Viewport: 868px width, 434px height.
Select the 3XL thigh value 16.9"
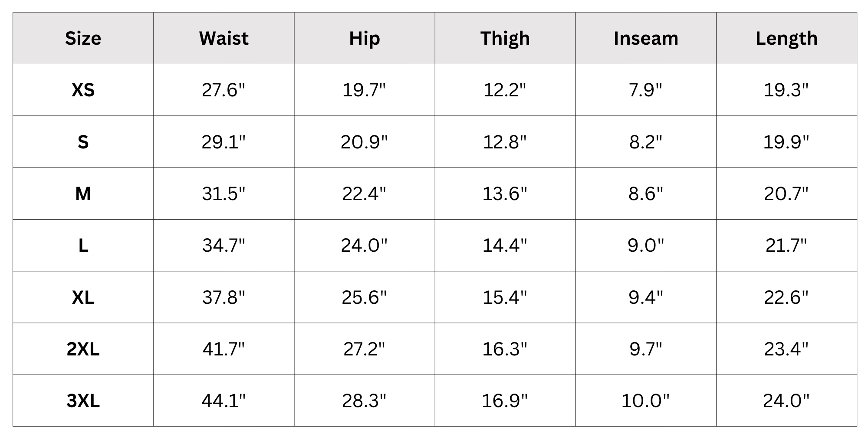tap(505, 401)
